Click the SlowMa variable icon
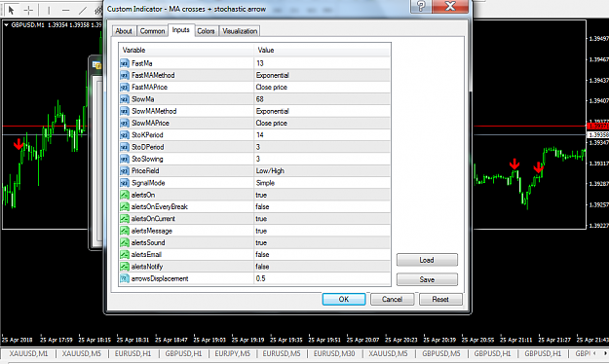609x364 pixels. [x=125, y=99]
